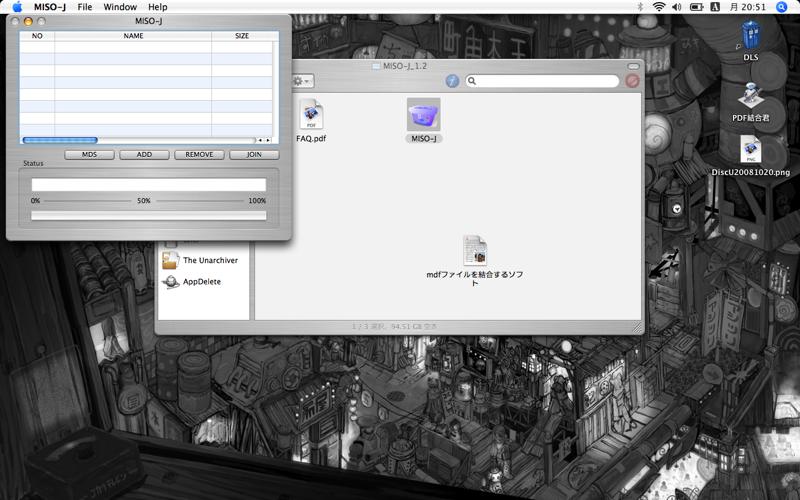The height and width of the screenshot is (500, 800).
Task: Click the Bluetooth menu bar icon
Action: [641, 7]
